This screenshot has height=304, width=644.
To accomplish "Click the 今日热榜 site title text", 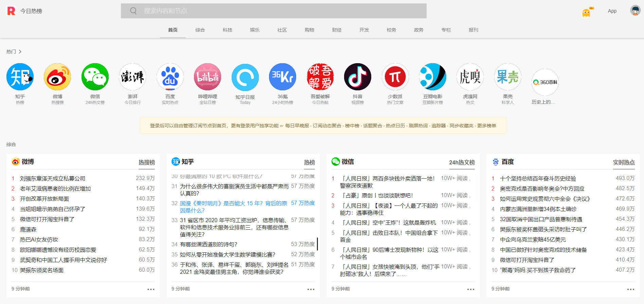I will [31, 11].
